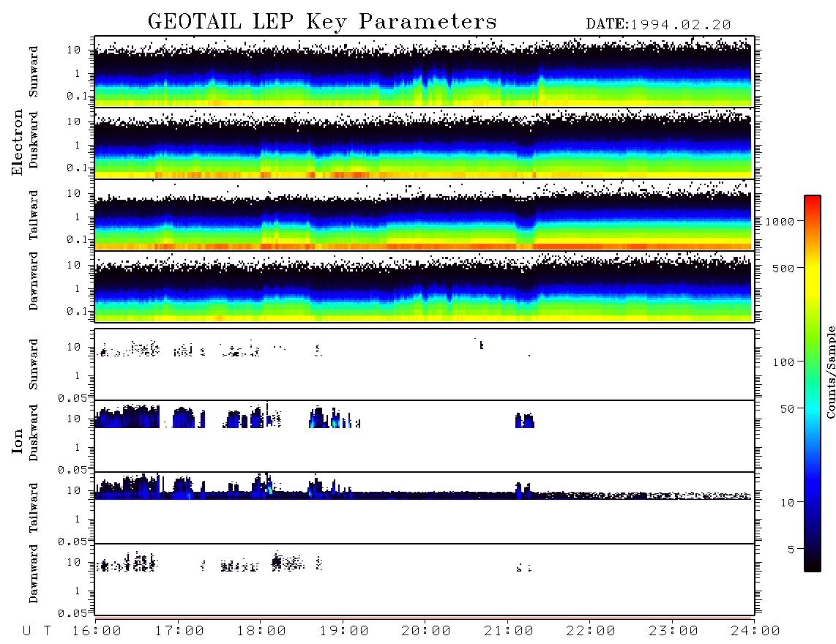Click the Ion Duskward spectrogram panel
Image resolution: width=836 pixels, height=644 pixels.
click(x=425, y=436)
